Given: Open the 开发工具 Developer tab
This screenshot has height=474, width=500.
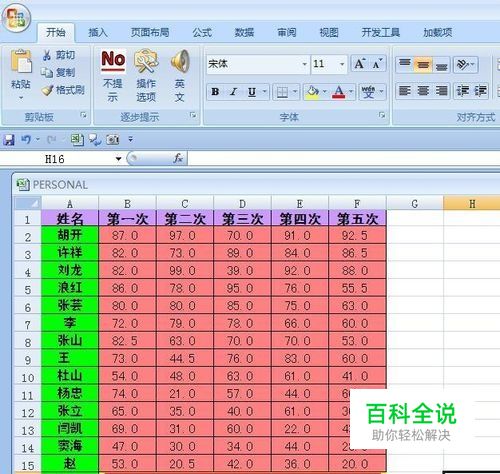Looking at the screenshot, I should [381, 33].
